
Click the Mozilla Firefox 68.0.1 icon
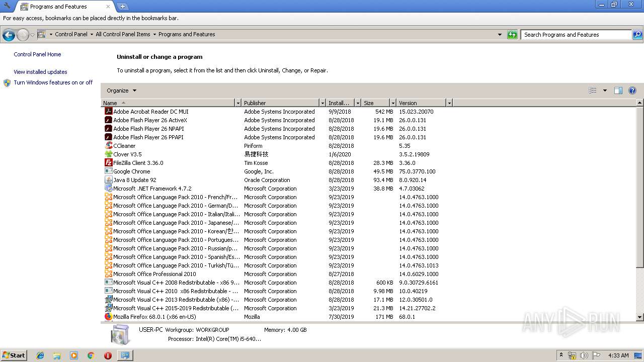(108, 317)
